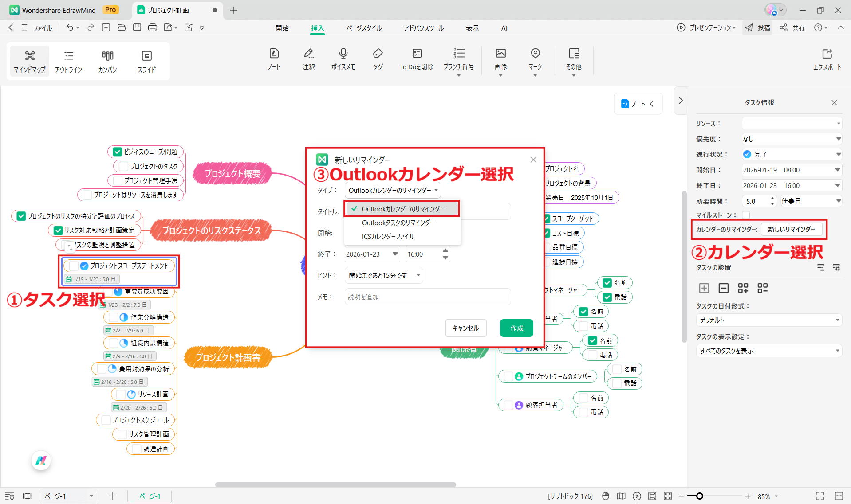Check the マイルストーン checkbox in task info

[745, 215]
